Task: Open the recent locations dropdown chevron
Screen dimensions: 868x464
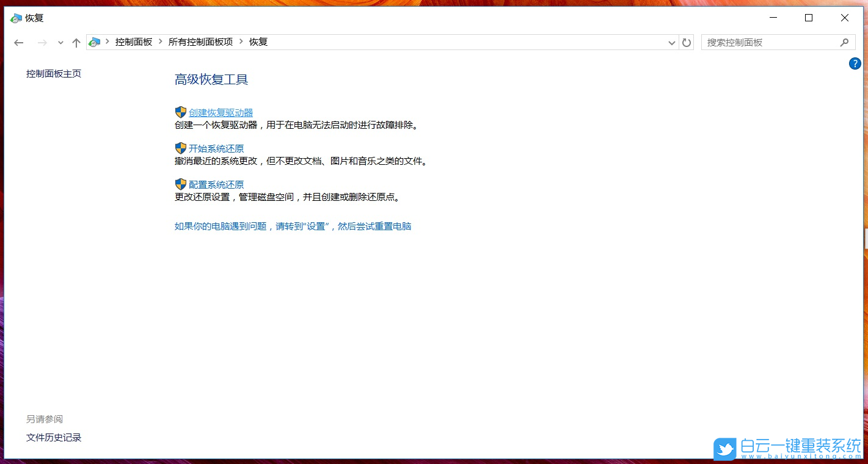Action: pos(59,43)
